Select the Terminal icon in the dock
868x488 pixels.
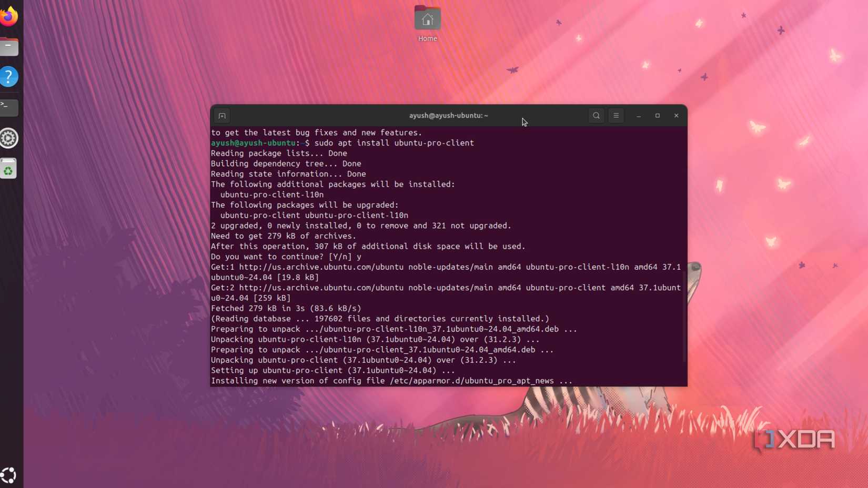point(9,107)
